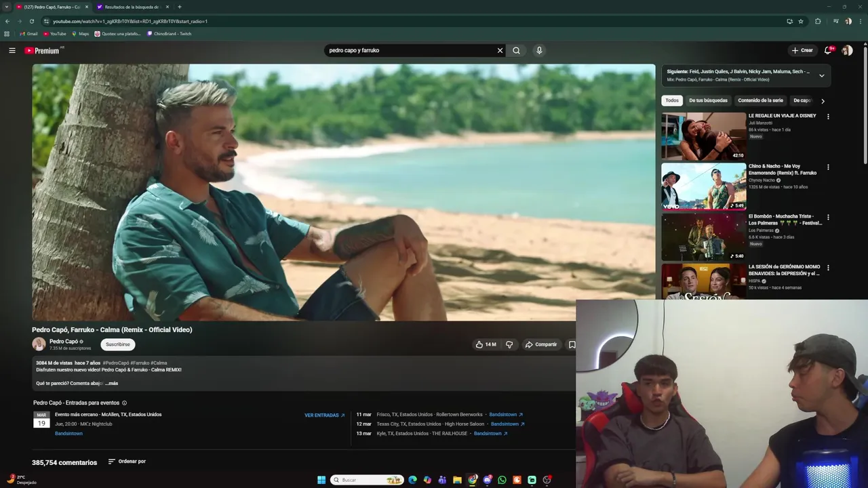Expand the Mix playlist panel chevron
This screenshot has width=868, height=488.
coord(821,75)
